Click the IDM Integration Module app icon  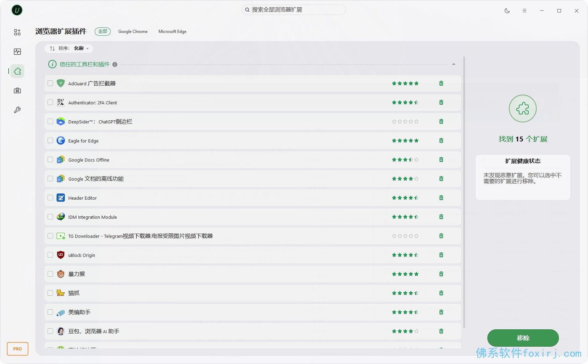click(x=61, y=217)
